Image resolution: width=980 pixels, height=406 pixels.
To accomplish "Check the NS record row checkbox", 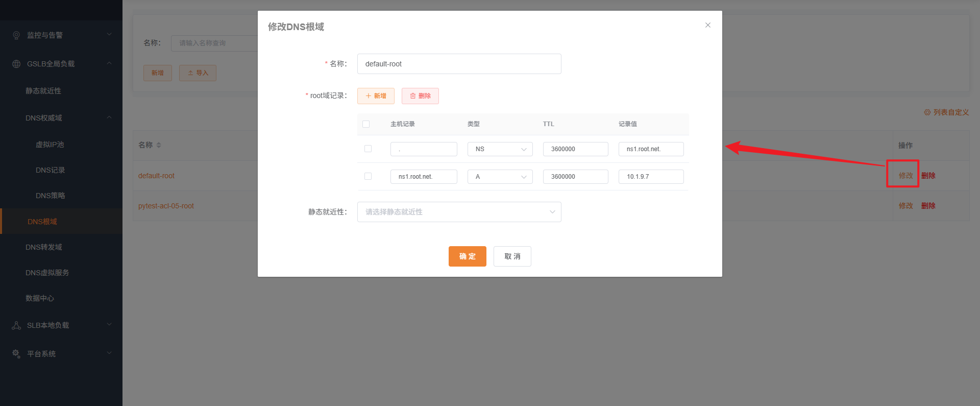I will click(368, 149).
